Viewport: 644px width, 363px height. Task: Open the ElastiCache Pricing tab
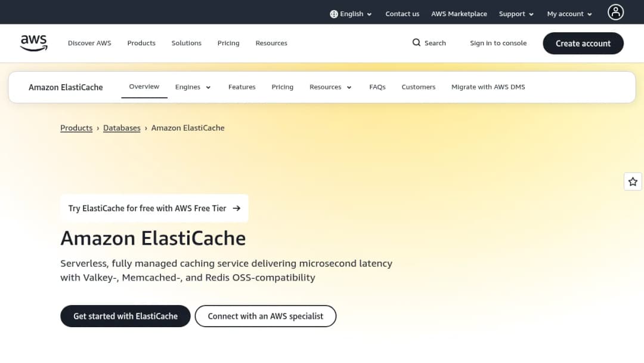click(283, 87)
